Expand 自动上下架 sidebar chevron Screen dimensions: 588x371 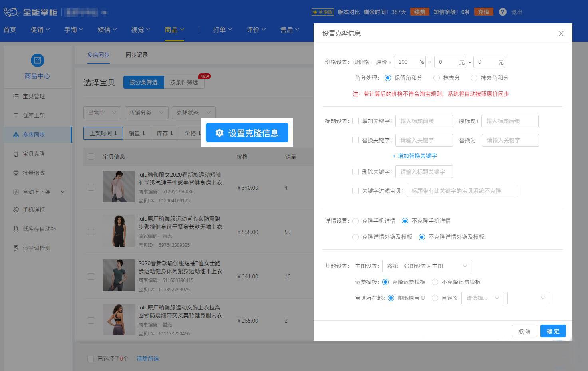click(x=63, y=192)
